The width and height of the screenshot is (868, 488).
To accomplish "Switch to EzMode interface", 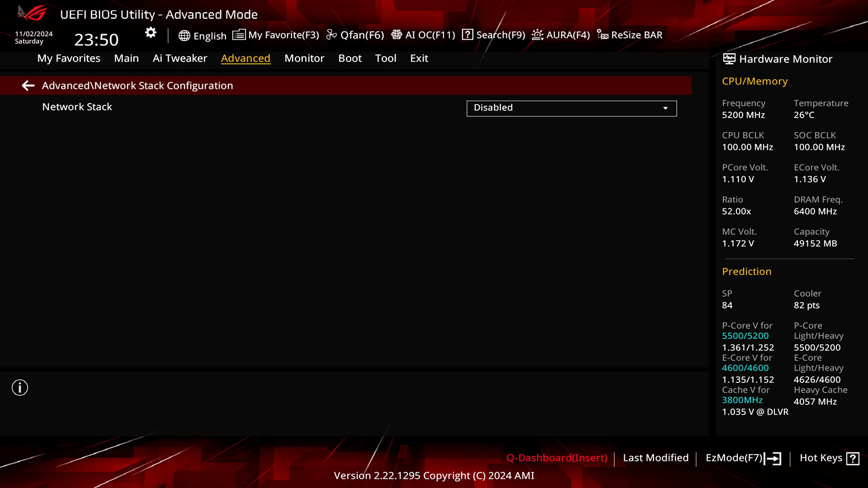I will (x=734, y=458).
